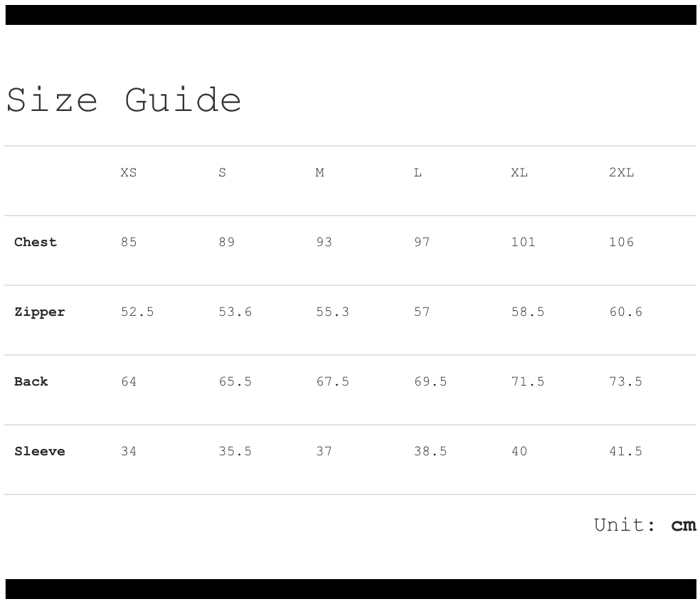Click the Back row label
700x604 pixels.
31,381
